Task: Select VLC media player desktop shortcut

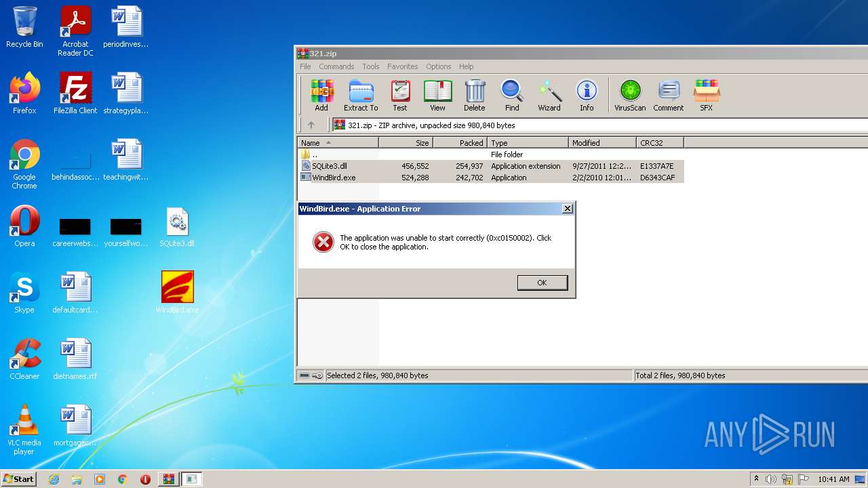Action: 24,430
